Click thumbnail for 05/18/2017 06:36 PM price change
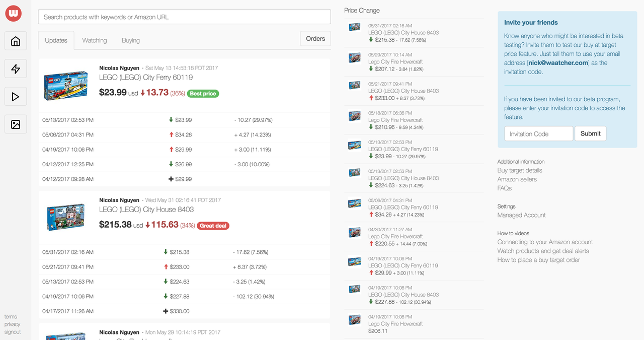 click(x=355, y=116)
